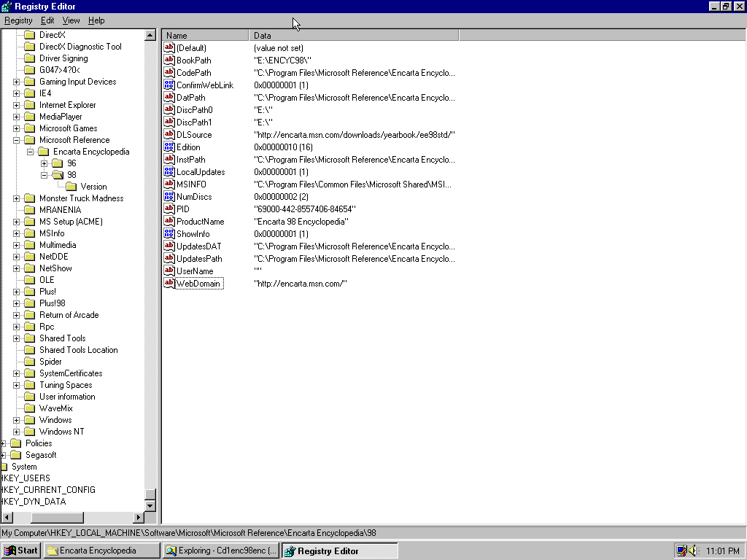The width and height of the screenshot is (747, 560).
Task: Select the UserName string icon
Action: [169, 271]
